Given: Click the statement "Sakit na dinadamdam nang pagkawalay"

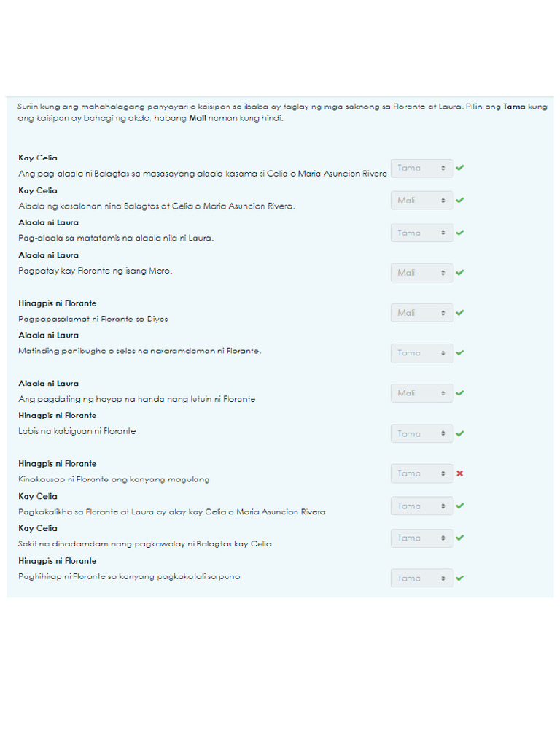Looking at the screenshot, I should click(145, 543).
